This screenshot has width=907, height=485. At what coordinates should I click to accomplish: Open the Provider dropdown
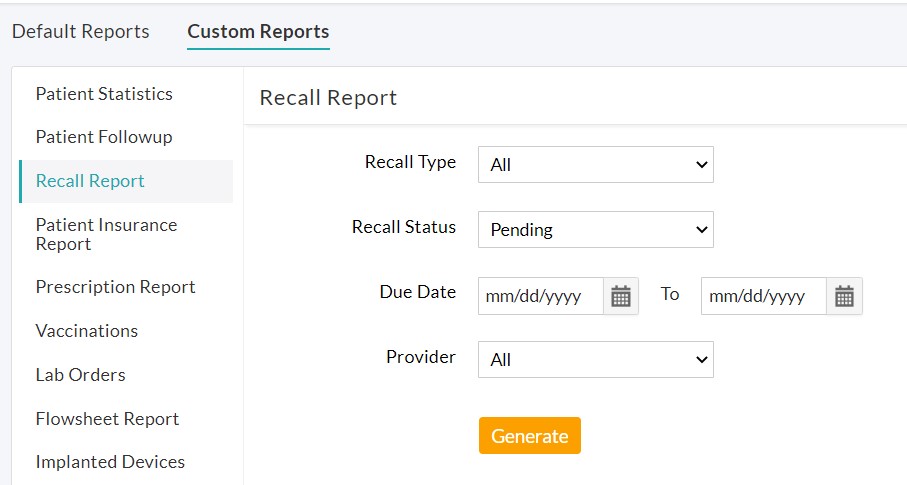pyautogui.click(x=596, y=359)
